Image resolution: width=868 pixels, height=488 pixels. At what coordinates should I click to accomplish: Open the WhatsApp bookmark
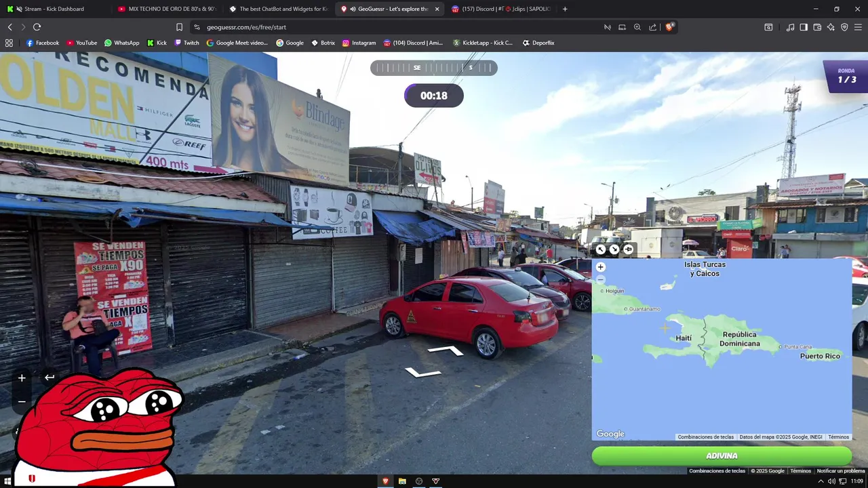pyautogui.click(x=121, y=43)
